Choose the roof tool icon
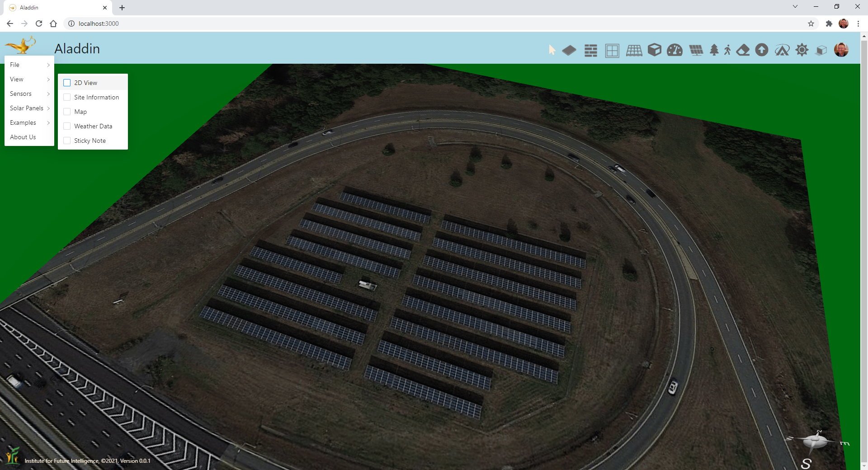The image size is (868, 470). [x=634, y=50]
